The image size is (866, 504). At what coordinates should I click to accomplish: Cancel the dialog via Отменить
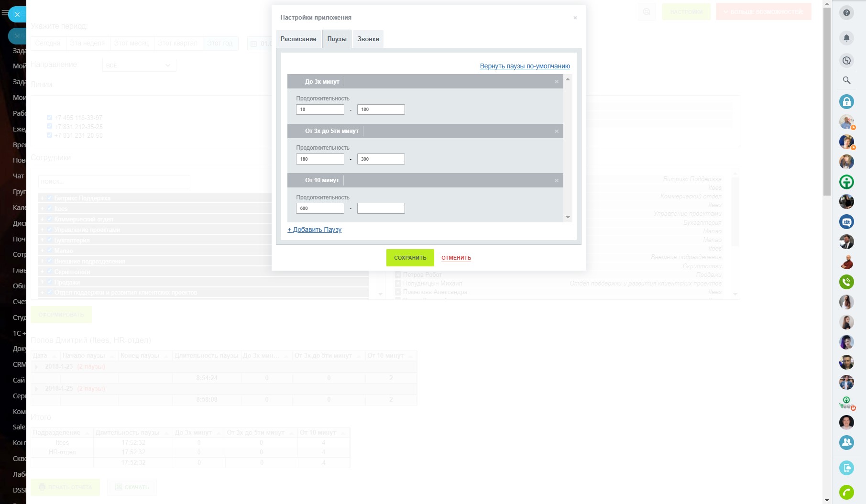[456, 258]
